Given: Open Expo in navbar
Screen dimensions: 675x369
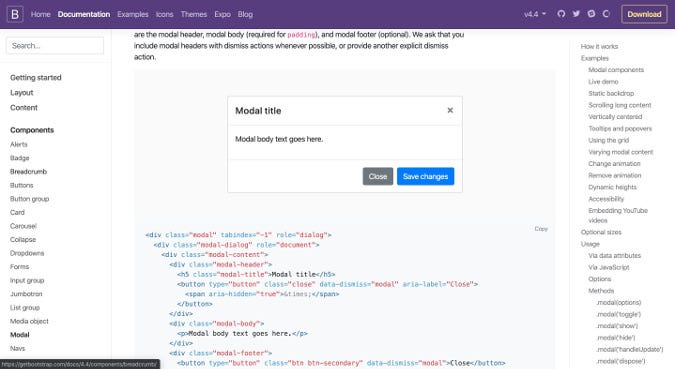Looking at the screenshot, I should tap(223, 14).
